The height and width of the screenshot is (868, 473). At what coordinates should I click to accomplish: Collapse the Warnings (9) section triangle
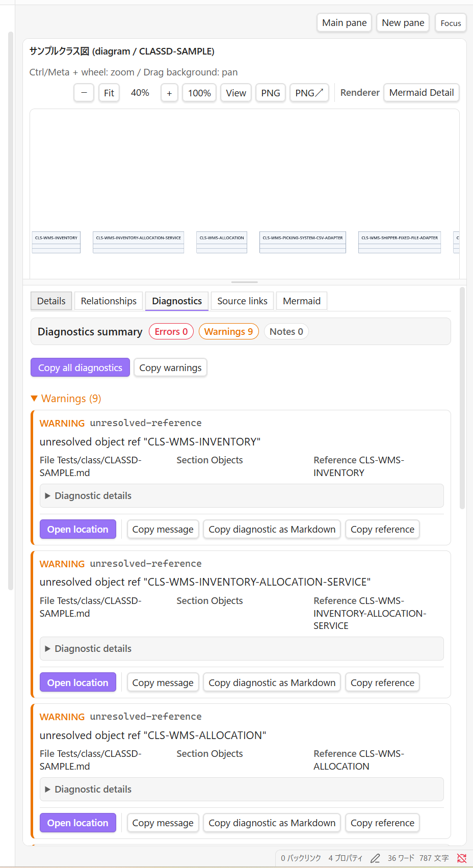[34, 399]
